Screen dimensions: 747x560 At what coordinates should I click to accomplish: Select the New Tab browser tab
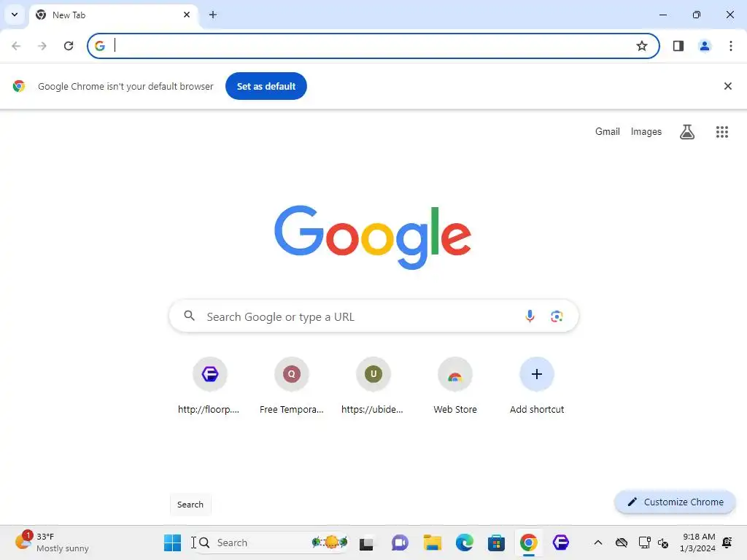(x=114, y=15)
